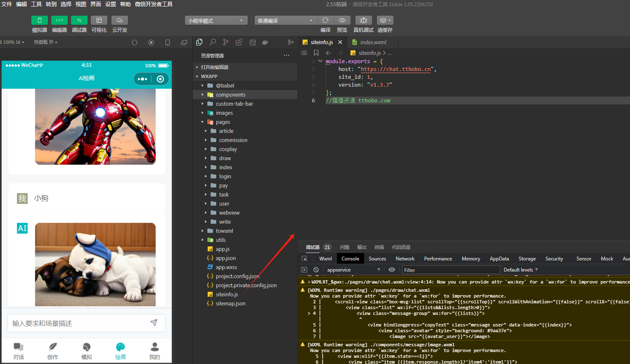This screenshot has width=630, height=364.
Task: Detach the simulator into a separate window
Action: click(184, 43)
